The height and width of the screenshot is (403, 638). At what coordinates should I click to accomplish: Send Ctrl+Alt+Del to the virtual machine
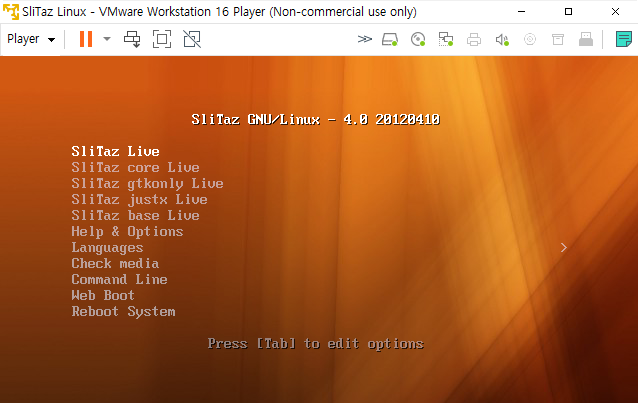(132, 39)
